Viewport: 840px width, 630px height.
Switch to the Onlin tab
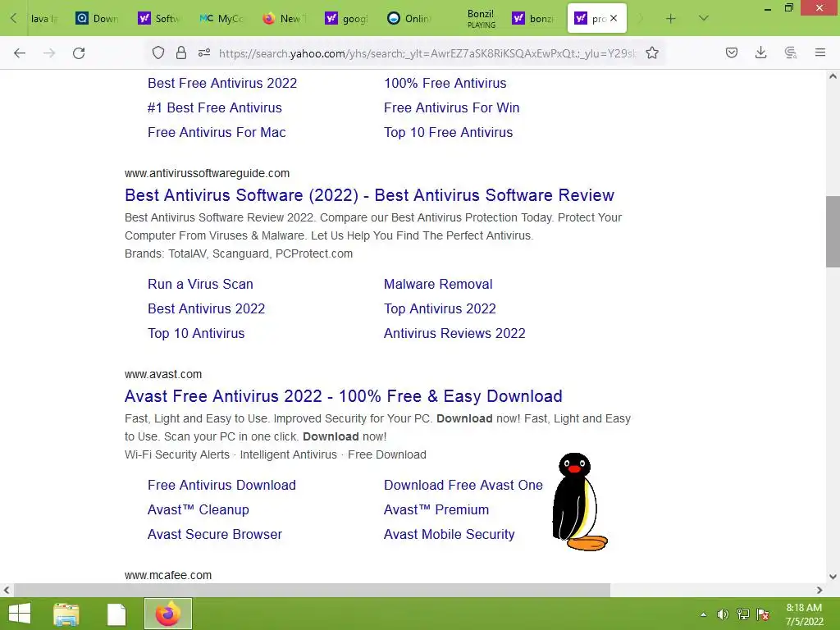pos(409,19)
